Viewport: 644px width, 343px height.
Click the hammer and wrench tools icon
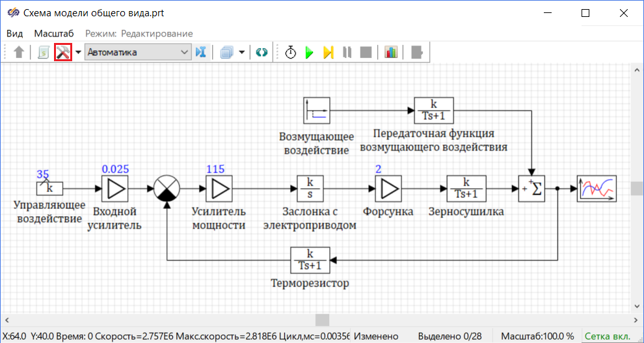(x=62, y=53)
